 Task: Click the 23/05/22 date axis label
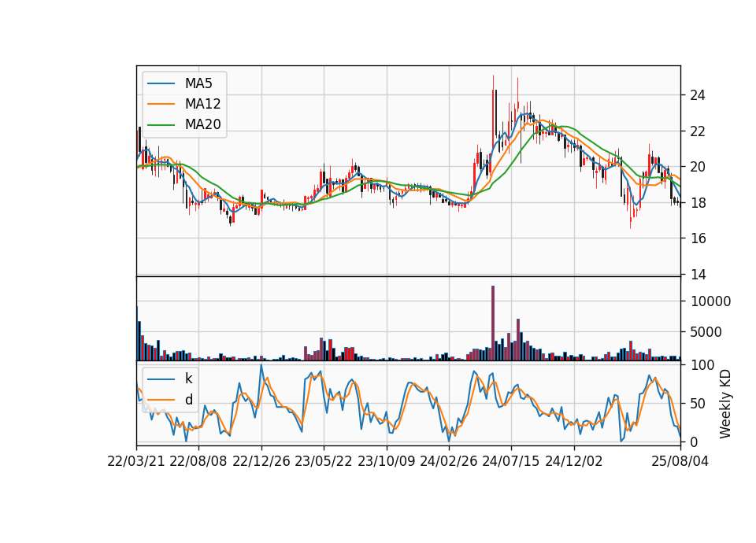[x=324, y=461]
